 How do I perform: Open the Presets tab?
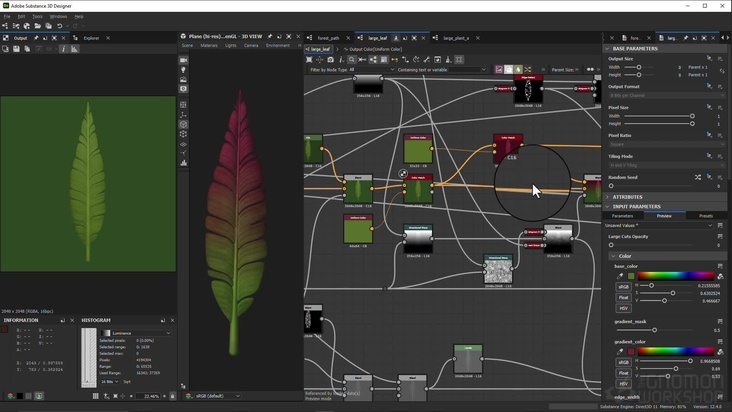[x=706, y=216]
